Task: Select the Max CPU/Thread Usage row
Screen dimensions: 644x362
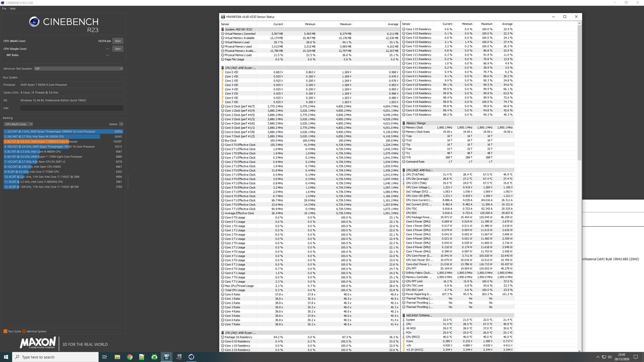Action: tap(310, 286)
